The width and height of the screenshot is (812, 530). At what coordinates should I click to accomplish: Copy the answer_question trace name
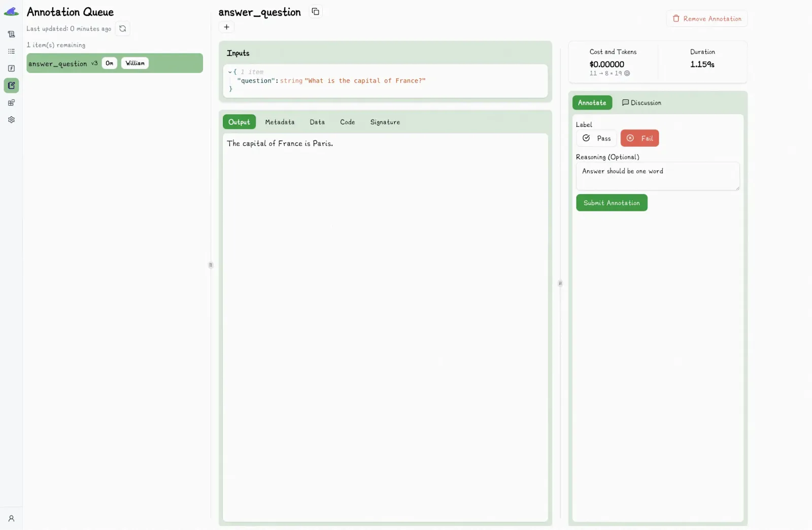[315, 11]
